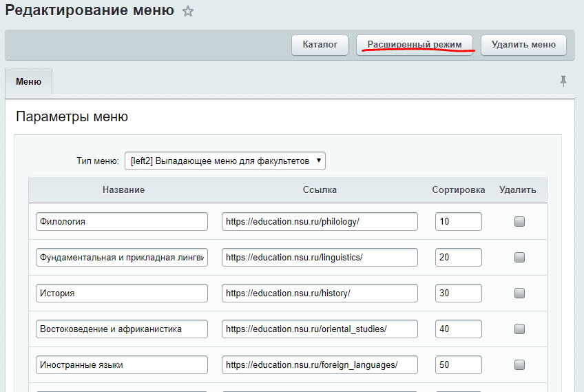Edit the Филология name field

(122, 221)
